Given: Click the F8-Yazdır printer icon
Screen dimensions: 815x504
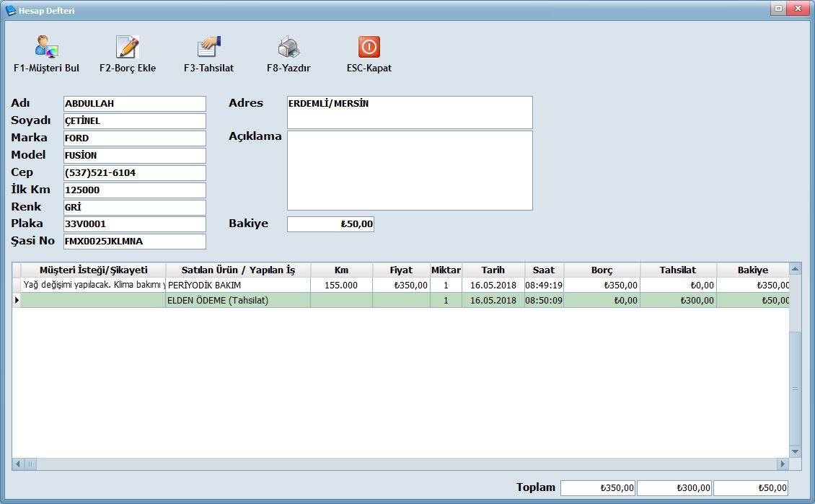Looking at the screenshot, I should click(288, 48).
